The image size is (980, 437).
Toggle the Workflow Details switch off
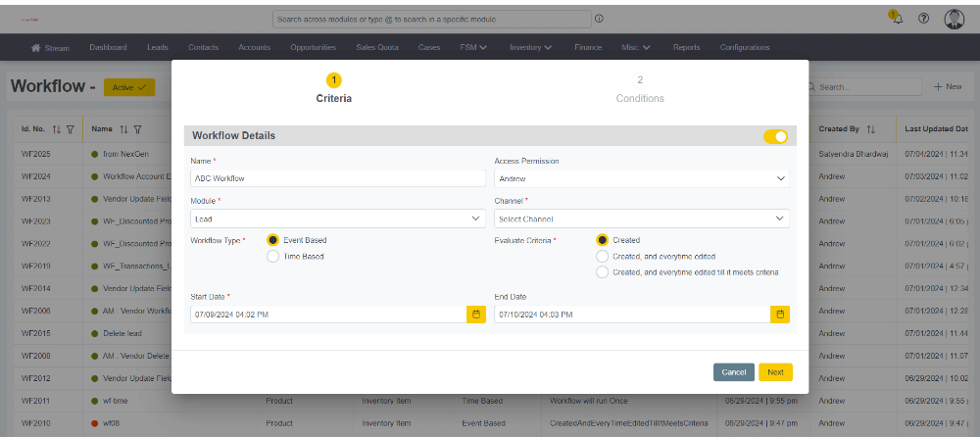(775, 136)
